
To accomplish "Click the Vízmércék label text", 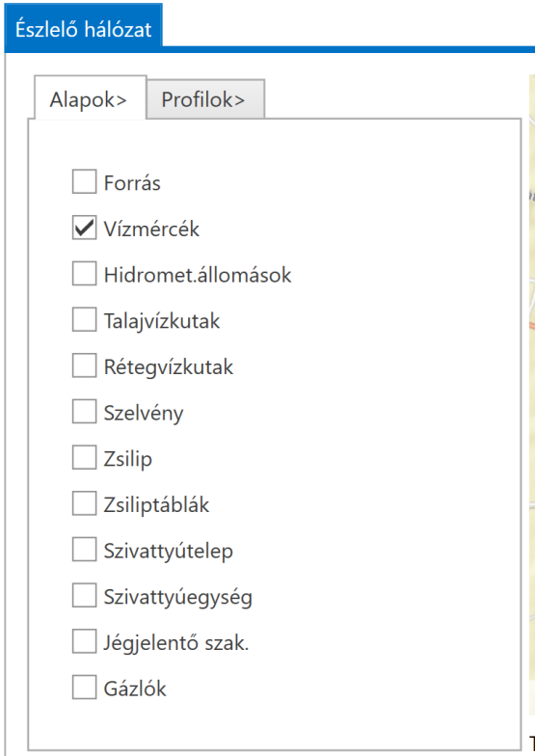I will (x=151, y=229).
